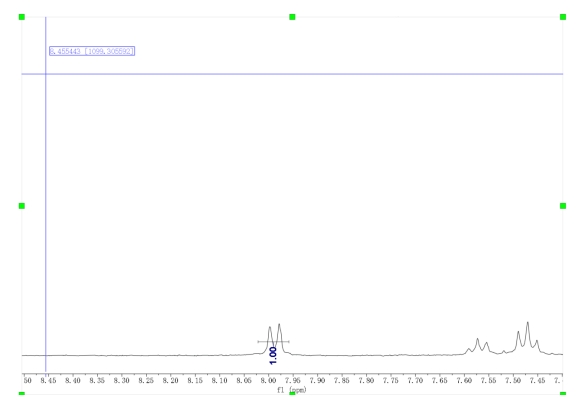Click the 8.15 axis tick label
Viewport: 584px width, 408px height.
(x=195, y=380)
